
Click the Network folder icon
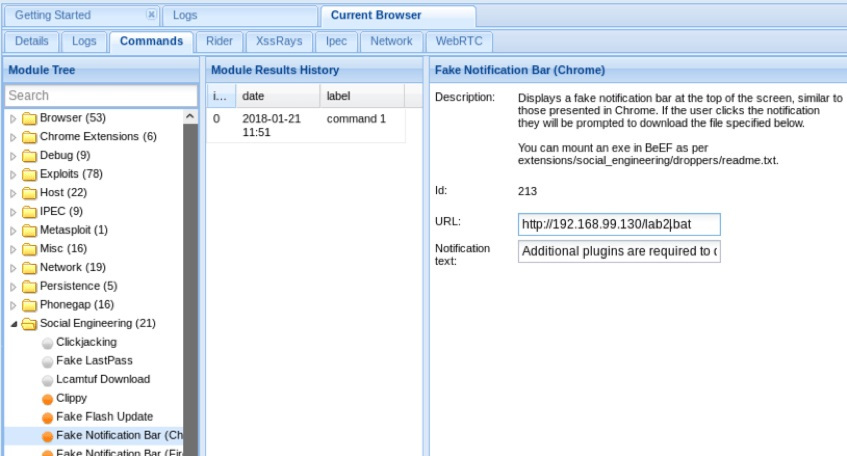point(29,268)
